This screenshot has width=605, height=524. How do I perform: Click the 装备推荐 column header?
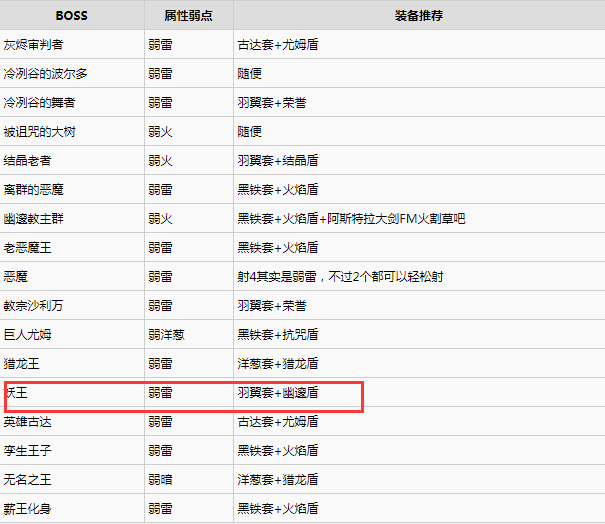[419, 15]
